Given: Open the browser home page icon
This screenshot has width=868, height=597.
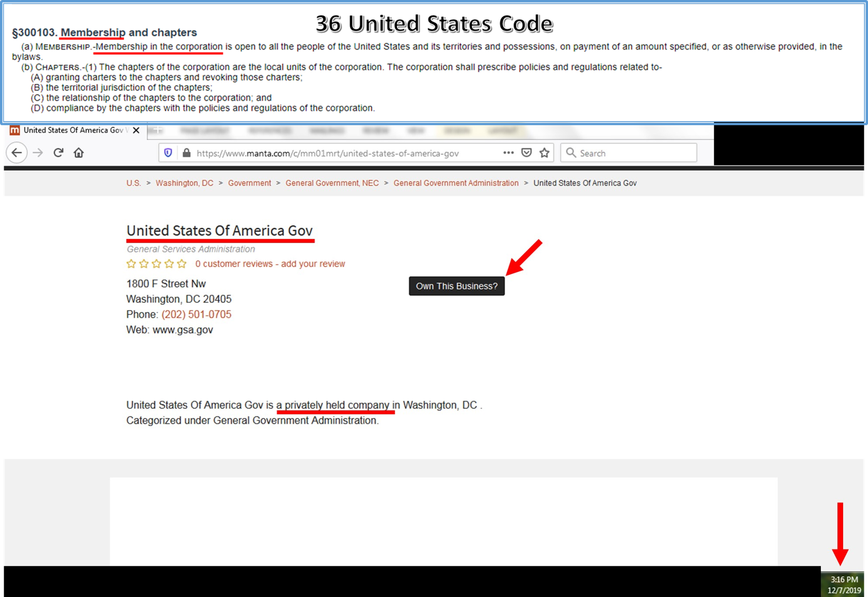Looking at the screenshot, I should pos(79,153).
